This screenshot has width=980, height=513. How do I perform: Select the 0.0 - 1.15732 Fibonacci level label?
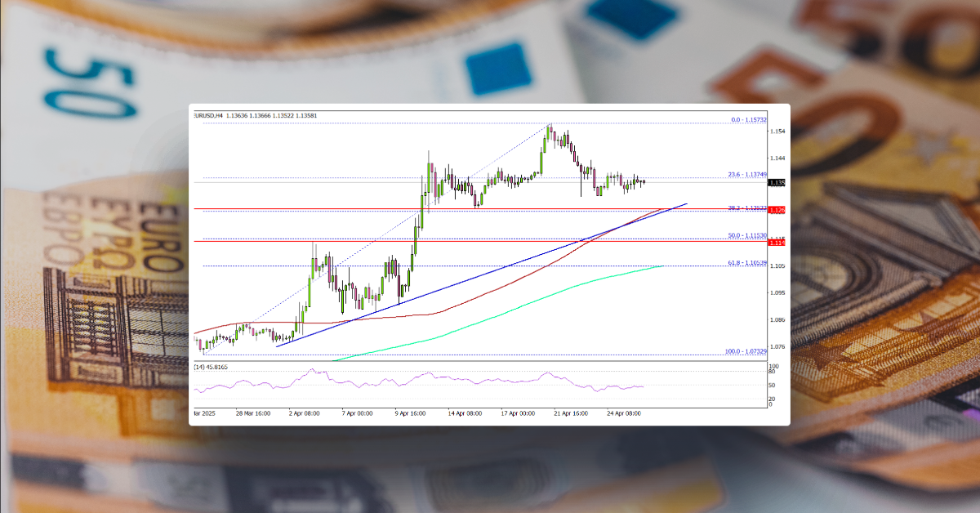[747, 120]
